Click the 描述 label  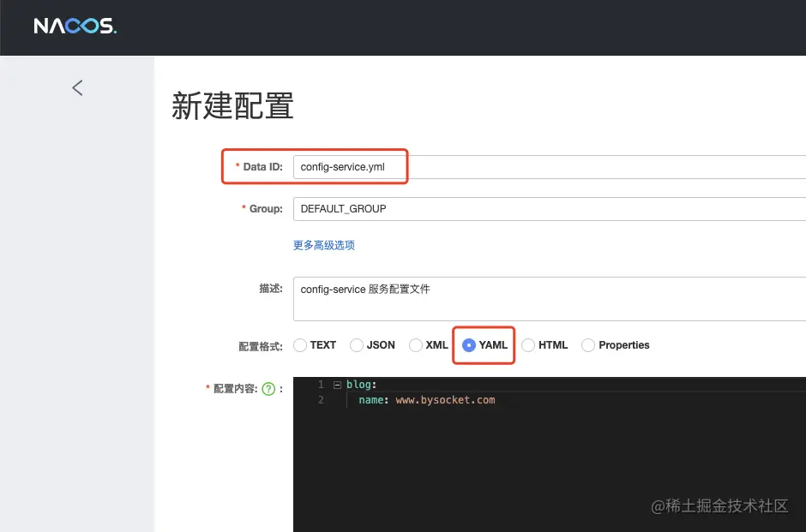(x=271, y=289)
